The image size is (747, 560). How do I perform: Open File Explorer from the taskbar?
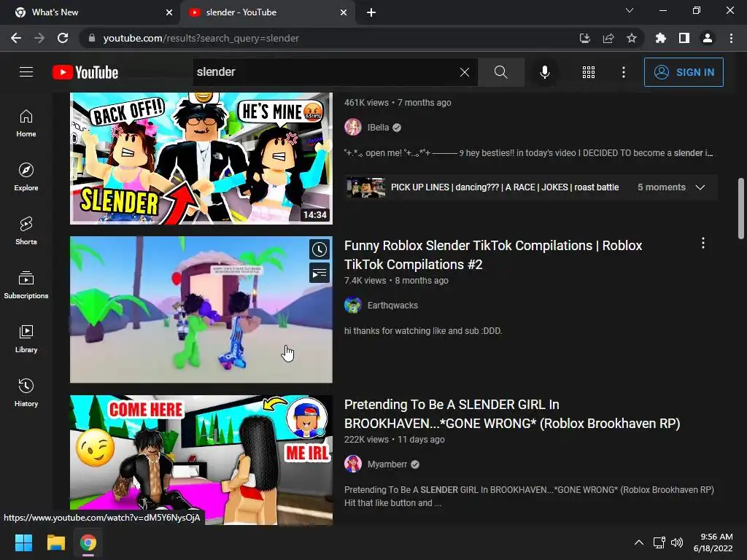[55, 542]
